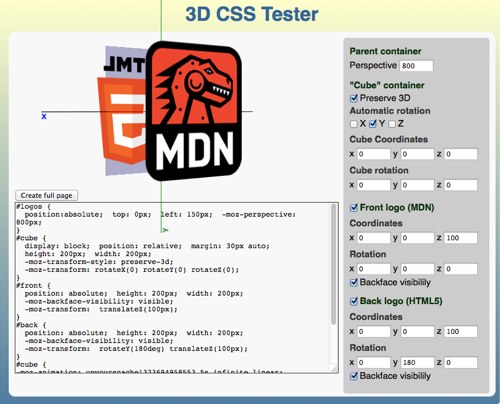Click Back logo Coordinates x field
The height and width of the screenshot is (404, 500).
[373, 331]
